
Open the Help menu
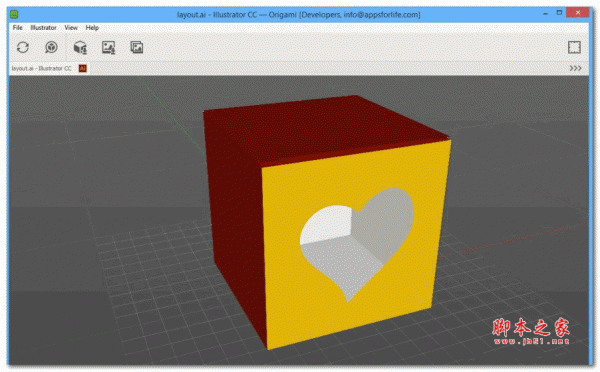(92, 28)
